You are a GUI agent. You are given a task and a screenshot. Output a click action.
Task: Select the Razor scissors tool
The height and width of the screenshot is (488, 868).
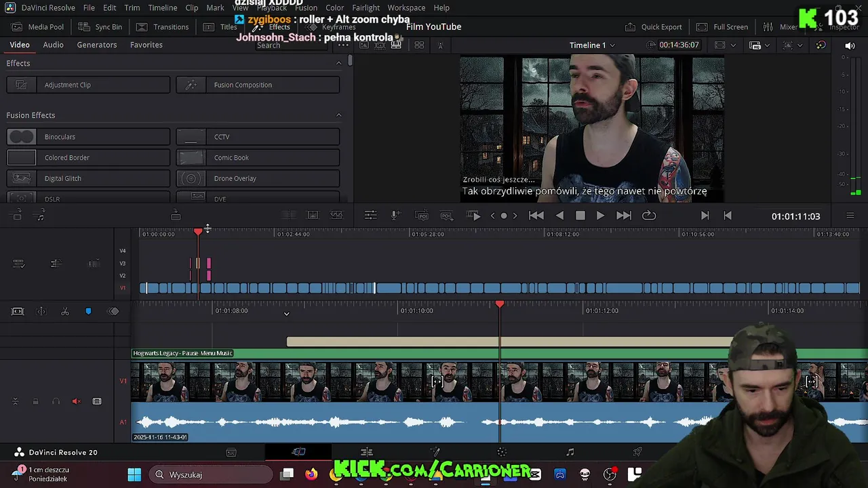tap(65, 311)
